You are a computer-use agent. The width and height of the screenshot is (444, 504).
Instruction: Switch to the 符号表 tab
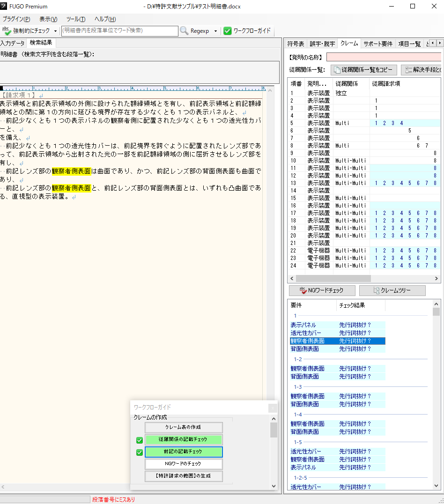[296, 44]
